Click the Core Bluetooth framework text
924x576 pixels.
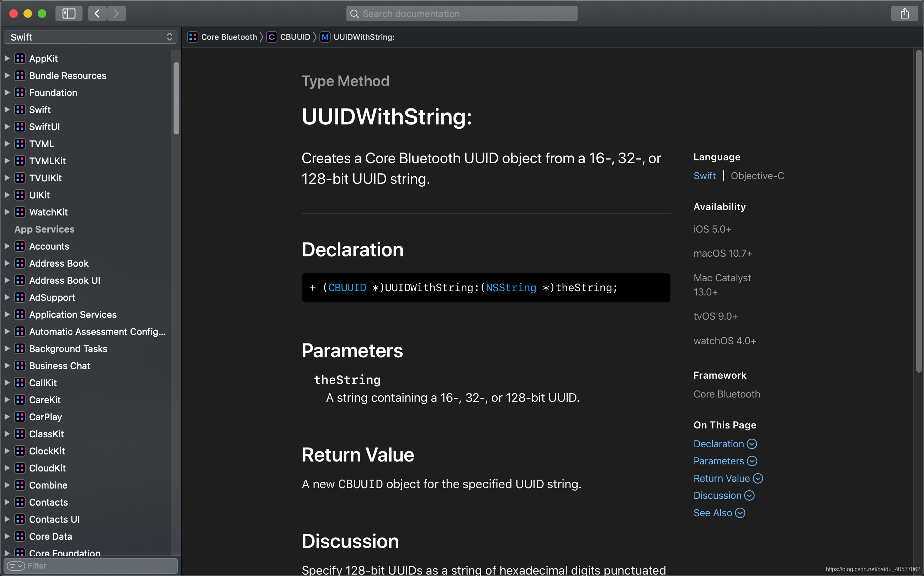(x=727, y=394)
